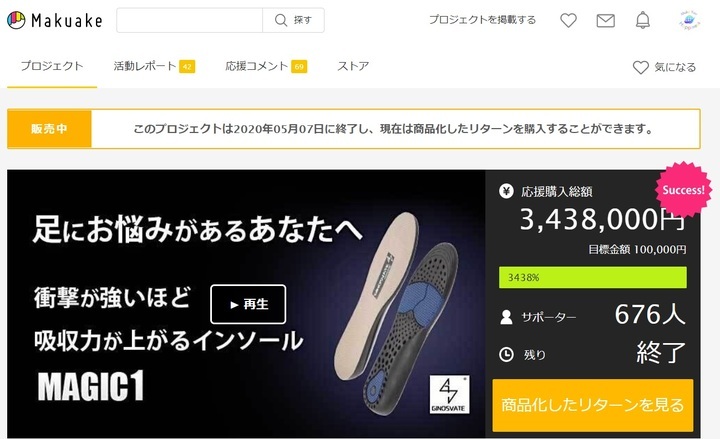Toggle the 気になる heart favorite
This screenshot has height=439, width=720.
(x=664, y=67)
